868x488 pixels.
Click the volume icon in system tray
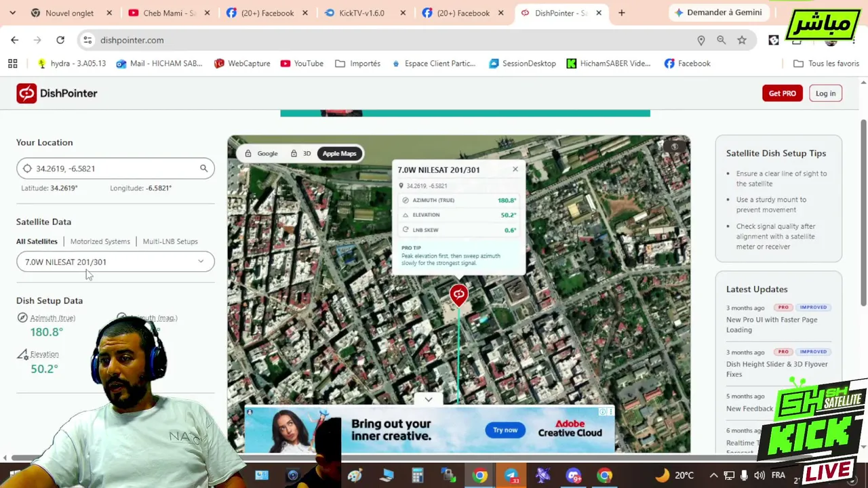(759, 476)
